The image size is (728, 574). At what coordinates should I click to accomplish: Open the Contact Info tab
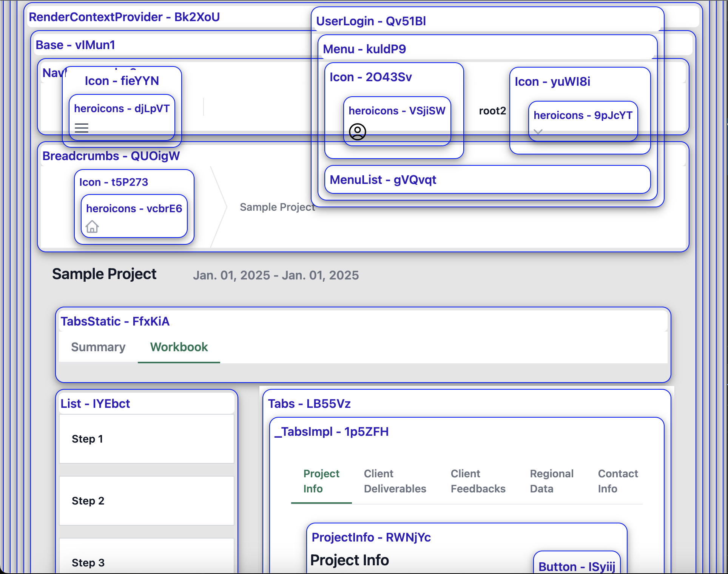[x=618, y=481]
